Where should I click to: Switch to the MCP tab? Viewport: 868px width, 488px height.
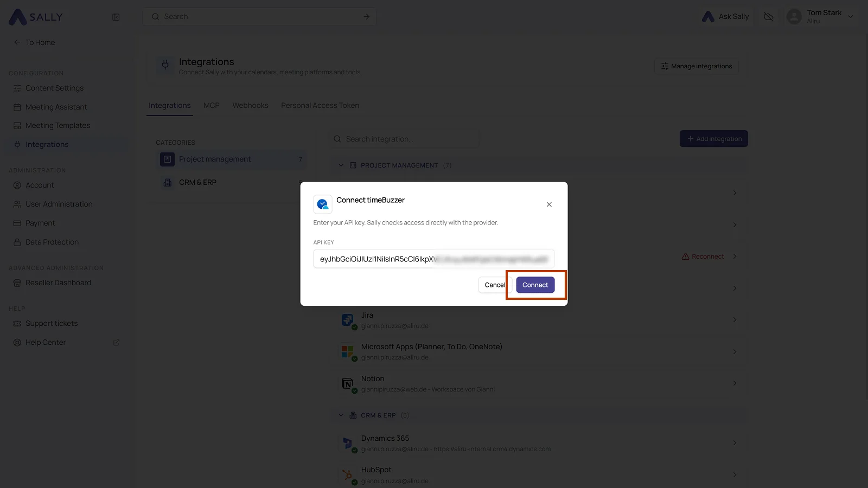coord(212,105)
